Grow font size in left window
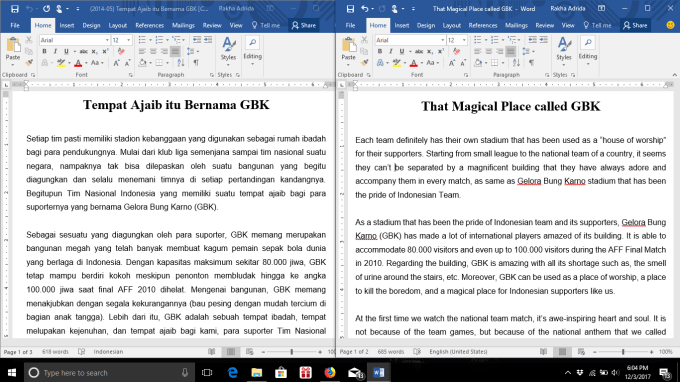This screenshot has height=382, width=680. [x=116, y=63]
